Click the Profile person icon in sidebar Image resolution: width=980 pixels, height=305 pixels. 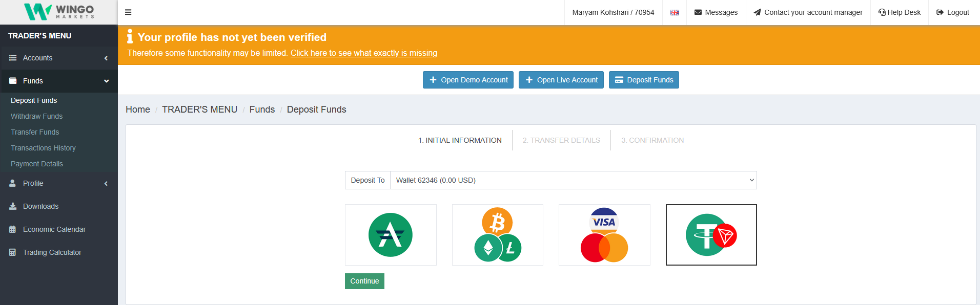click(13, 183)
